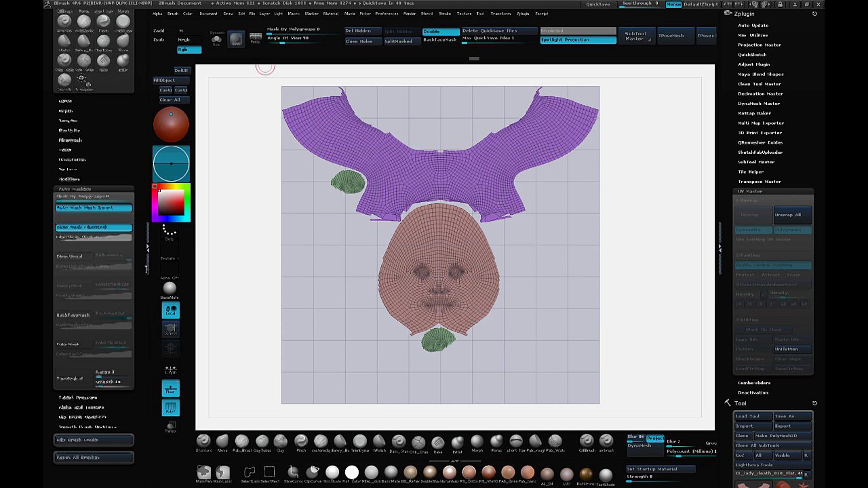Click the red material preview sphere
The width and height of the screenshot is (868, 488).
(x=171, y=125)
